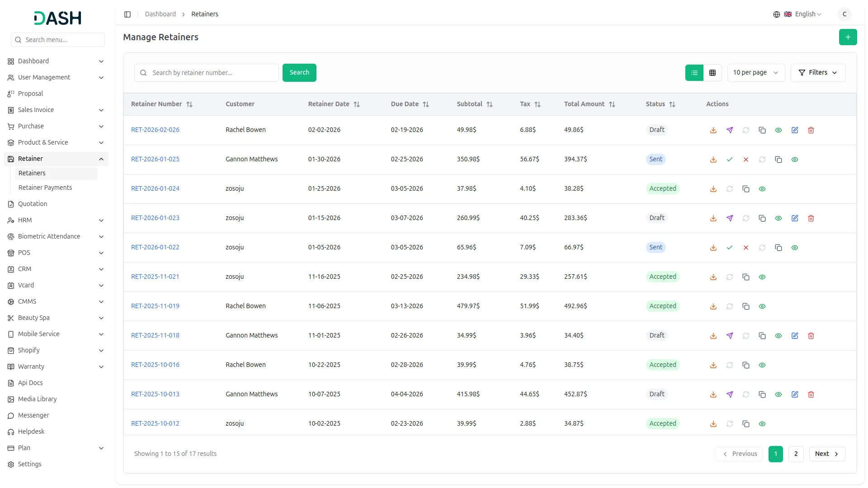868x488 pixels.
Task: Switch to list view layout
Action: coord(694,73)
